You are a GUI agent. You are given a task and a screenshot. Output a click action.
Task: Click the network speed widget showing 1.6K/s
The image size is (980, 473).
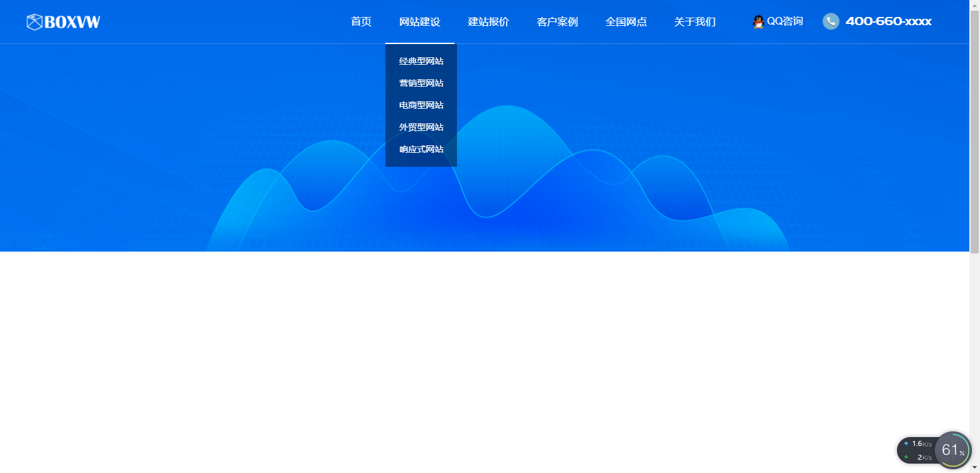tap(917, 450)
